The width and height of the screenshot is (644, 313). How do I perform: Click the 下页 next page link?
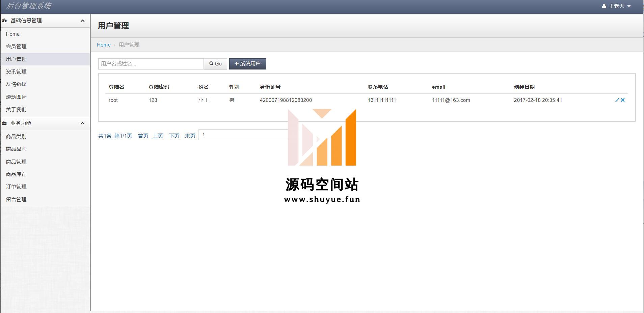point(174,136)
